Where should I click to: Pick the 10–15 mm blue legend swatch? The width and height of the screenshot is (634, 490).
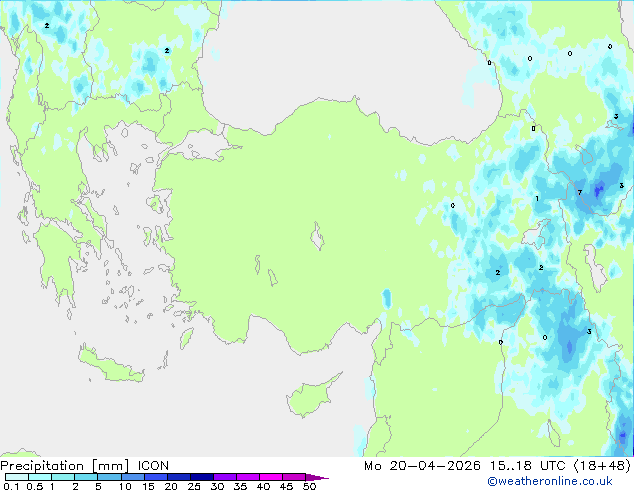pos(132,477)
